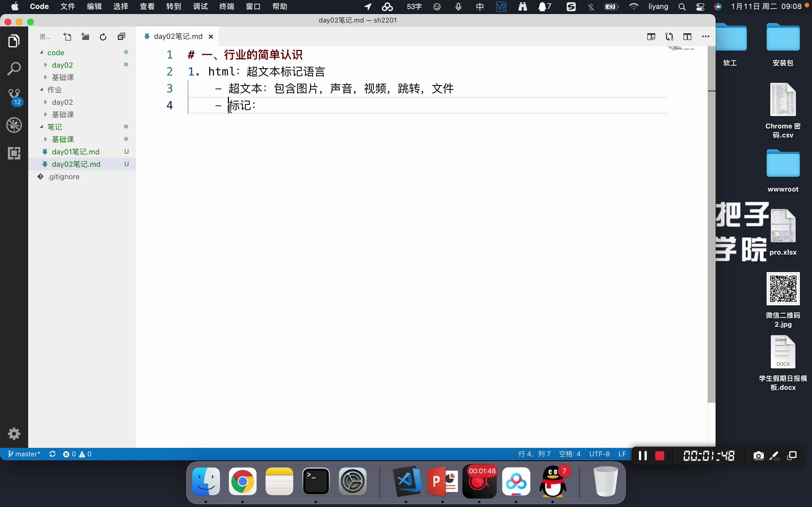
Task: Pause the ongoing screen recording
Action: point(642,455)
